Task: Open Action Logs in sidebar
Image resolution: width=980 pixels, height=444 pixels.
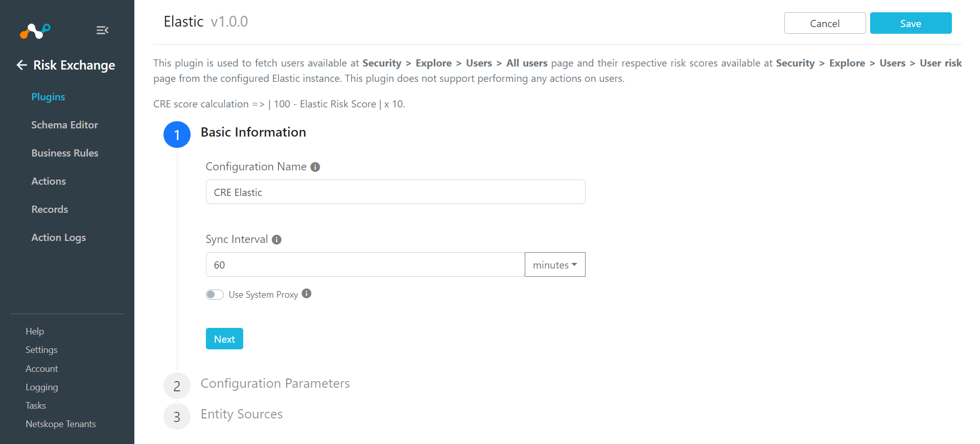Action: click(58, 237)
